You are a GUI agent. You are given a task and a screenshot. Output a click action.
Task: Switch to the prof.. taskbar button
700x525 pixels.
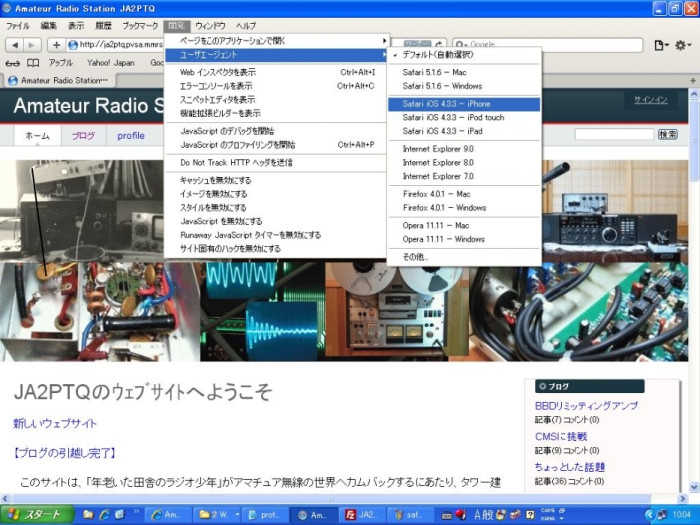tap(264, 515)
